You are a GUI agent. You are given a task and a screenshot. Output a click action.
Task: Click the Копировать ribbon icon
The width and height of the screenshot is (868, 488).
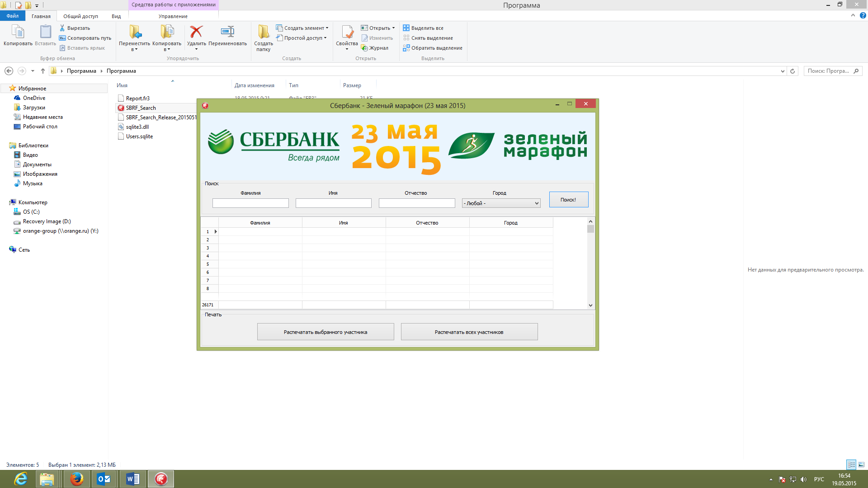point(18,35)
